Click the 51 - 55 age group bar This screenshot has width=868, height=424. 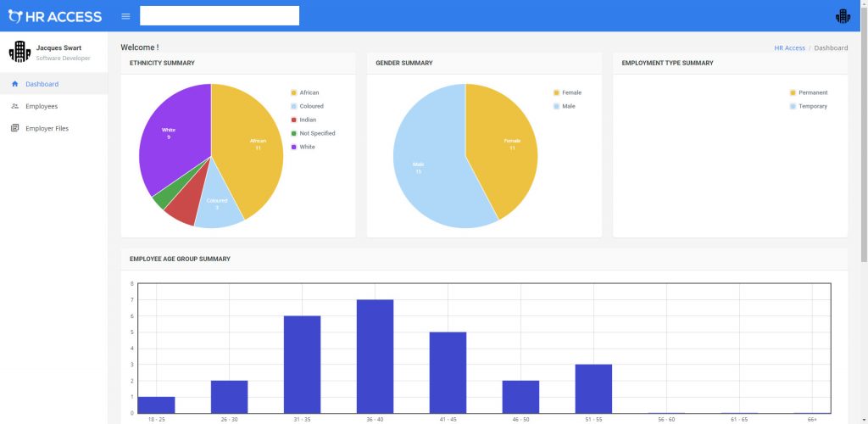coord(593,388)
